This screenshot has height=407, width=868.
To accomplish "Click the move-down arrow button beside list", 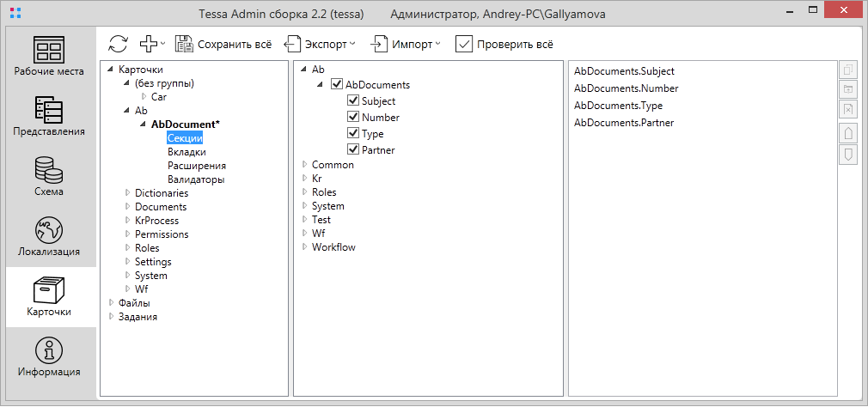I will 847,154.
